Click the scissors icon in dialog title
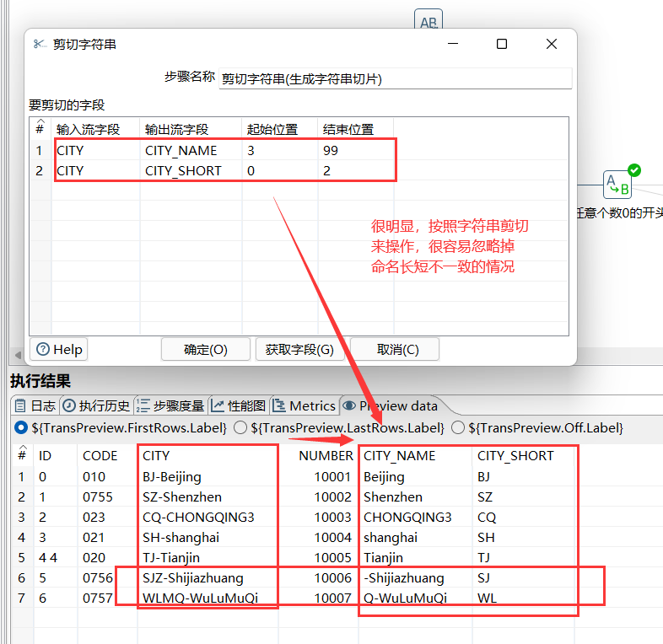The height and width of the screenshot is (644, 663). click(x=40, y=44)
